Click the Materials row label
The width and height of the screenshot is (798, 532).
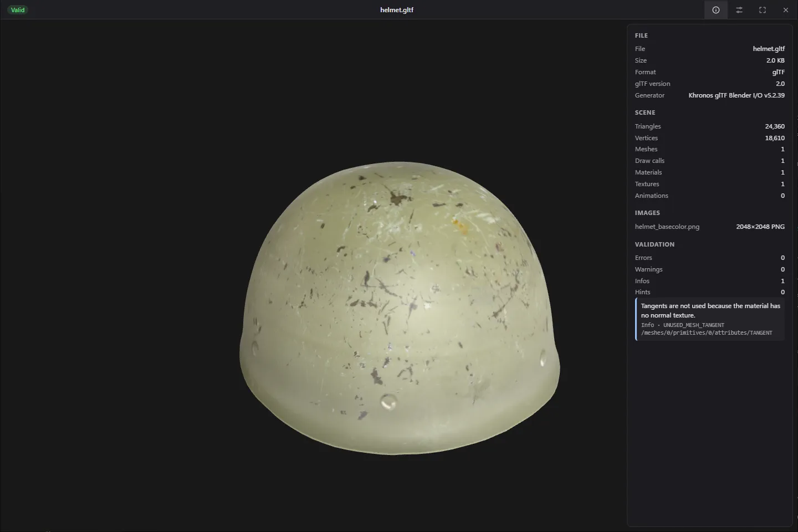pos(648,172)
